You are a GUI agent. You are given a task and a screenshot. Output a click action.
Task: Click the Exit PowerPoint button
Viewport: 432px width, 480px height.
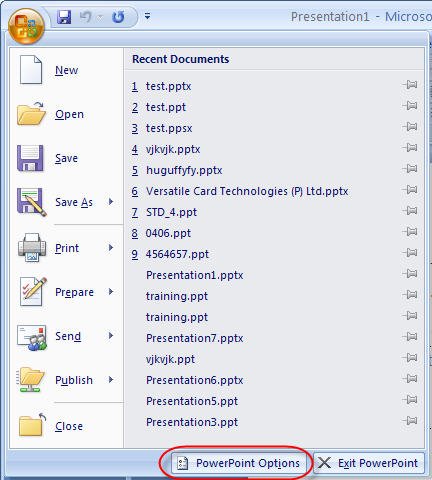[369, 463]
